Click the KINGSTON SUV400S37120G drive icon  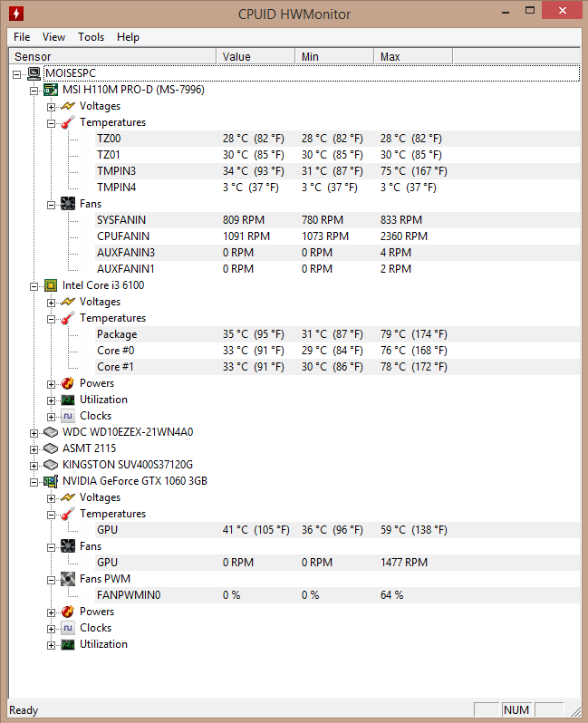pos(51,465)
